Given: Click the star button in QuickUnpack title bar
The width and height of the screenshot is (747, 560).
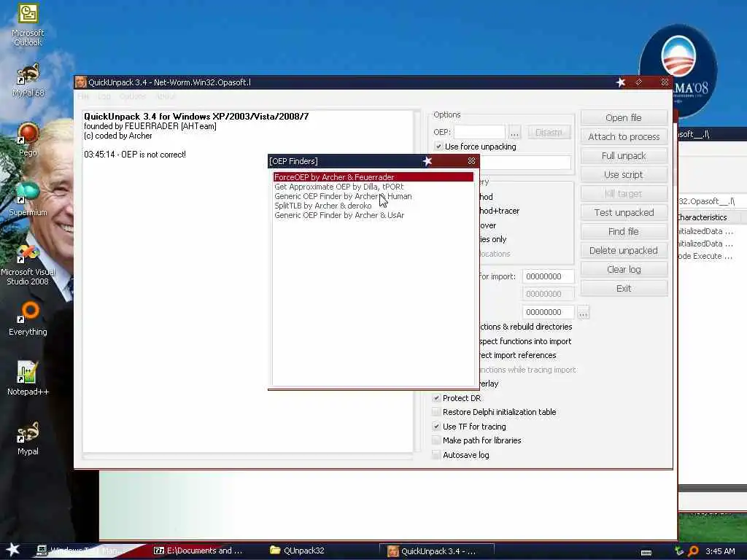Looking at the screenshot, I should click(x=620, y=82).
